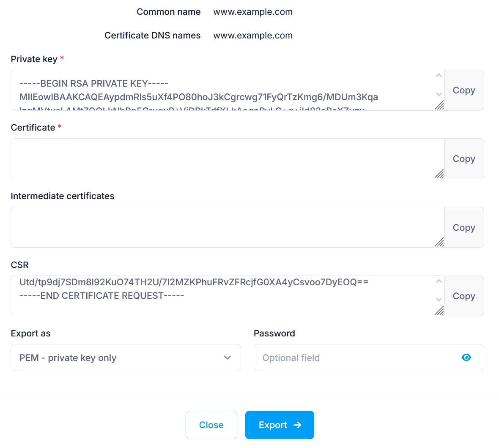Grab the CSR resize handle
This screenshot has height=448, width=499.
[439, 311]
